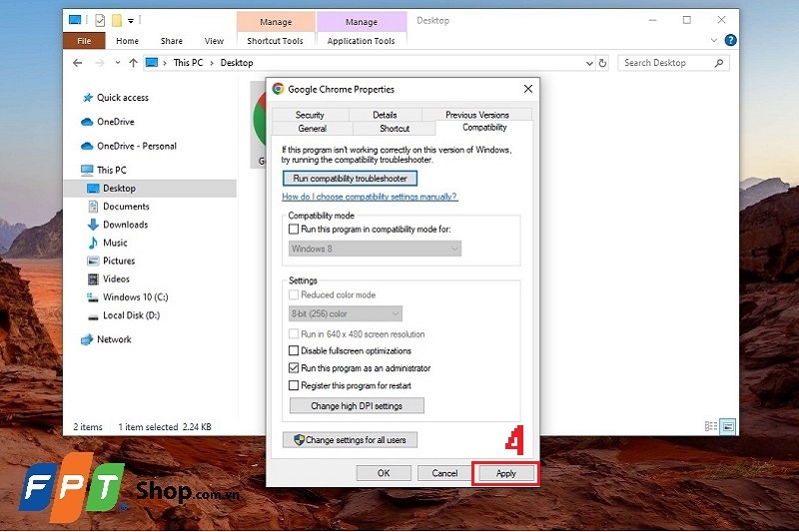Click Local Disk (D:) drive icon

click(93, 316)
